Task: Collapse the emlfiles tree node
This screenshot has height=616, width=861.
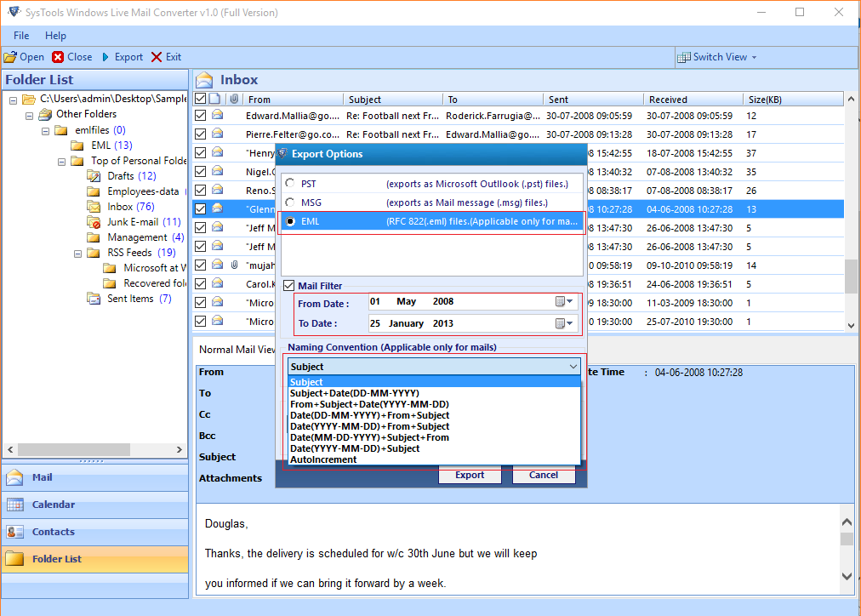Action: (x=46, y=131)
